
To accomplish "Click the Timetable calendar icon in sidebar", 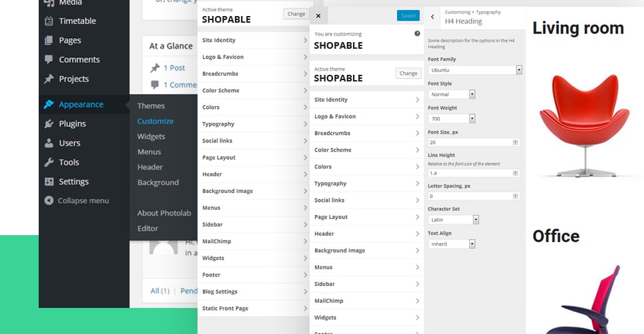I will 49,21.
